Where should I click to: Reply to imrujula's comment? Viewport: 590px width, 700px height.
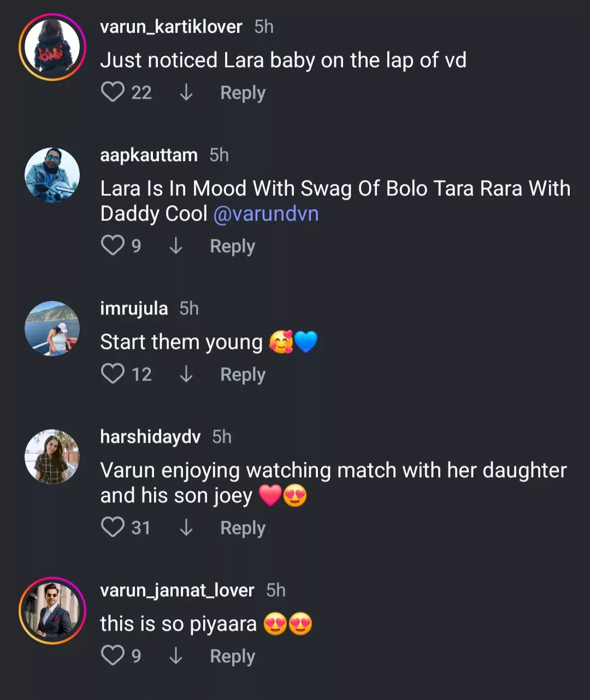243,375
